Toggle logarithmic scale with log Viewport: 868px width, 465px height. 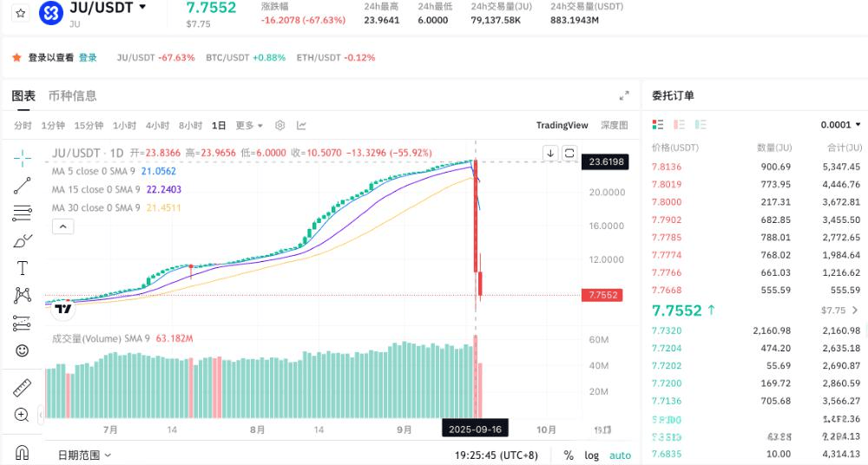(x=592, y=455)
